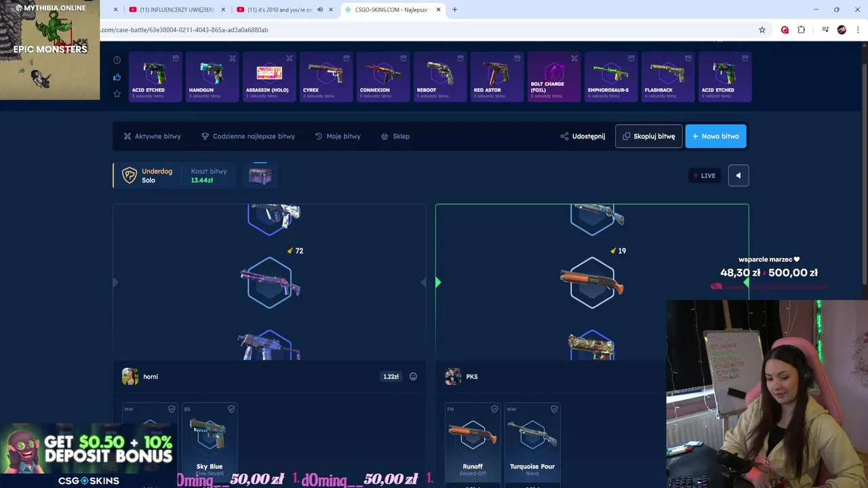Click Skopiuj bitwę button

(x=648, y=136)
